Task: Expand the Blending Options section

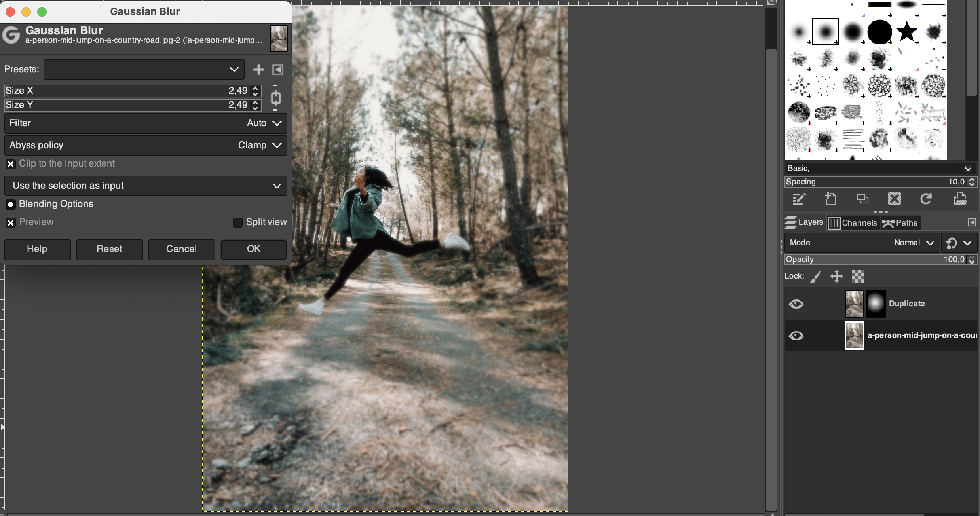Action: pyautogui.click(x=10, y=204)
